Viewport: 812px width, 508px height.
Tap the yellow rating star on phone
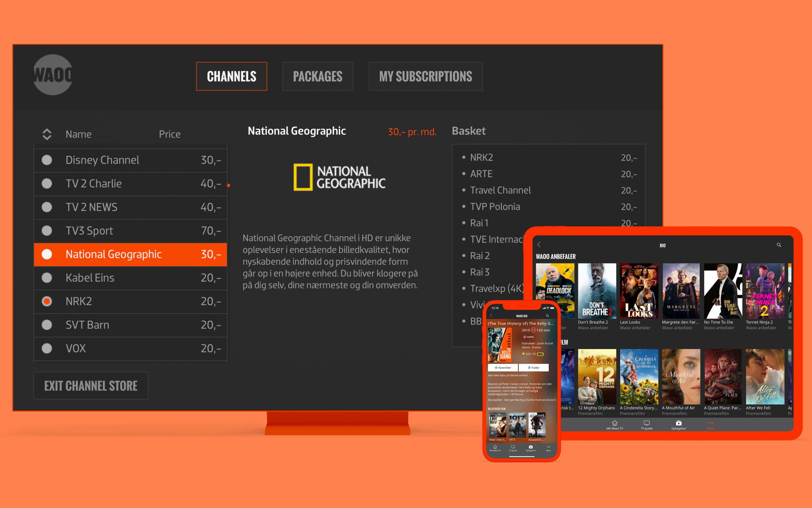coord(524,354)
